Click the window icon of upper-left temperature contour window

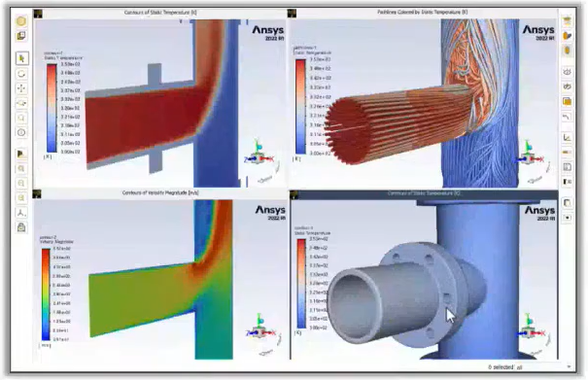[x=38, y=14]
